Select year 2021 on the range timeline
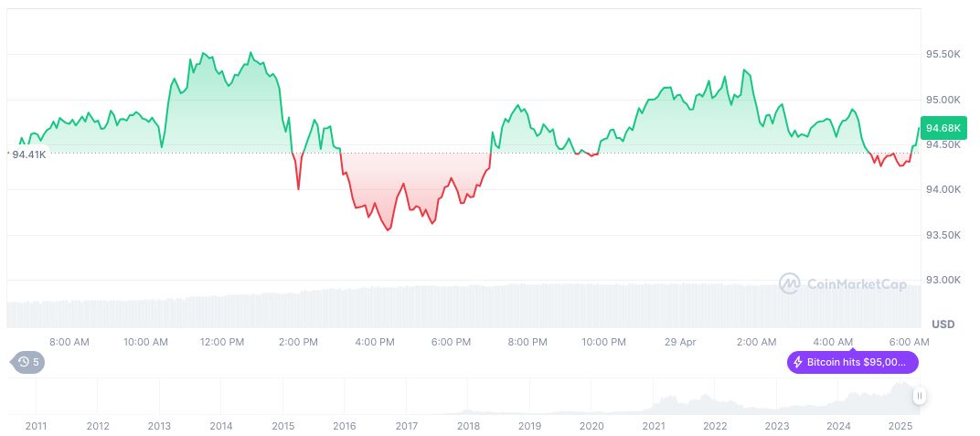This screenshot has width=980, height=436. (654, 426)
